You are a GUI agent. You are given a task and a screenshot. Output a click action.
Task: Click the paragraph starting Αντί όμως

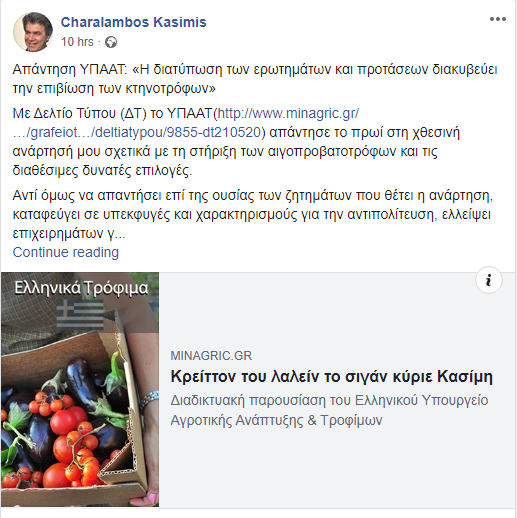pos(253,214)
